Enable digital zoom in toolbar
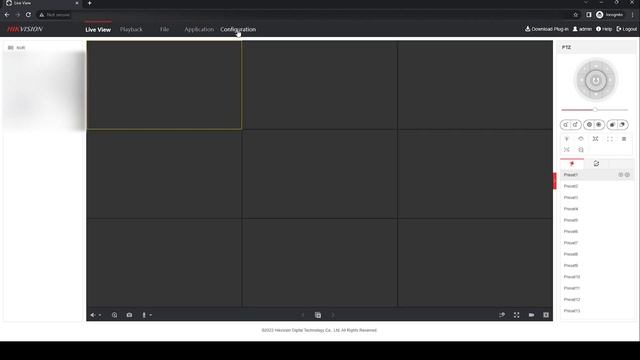Viewport: 640px width, 360px height. pyautogui.click(x=115, y=315)
